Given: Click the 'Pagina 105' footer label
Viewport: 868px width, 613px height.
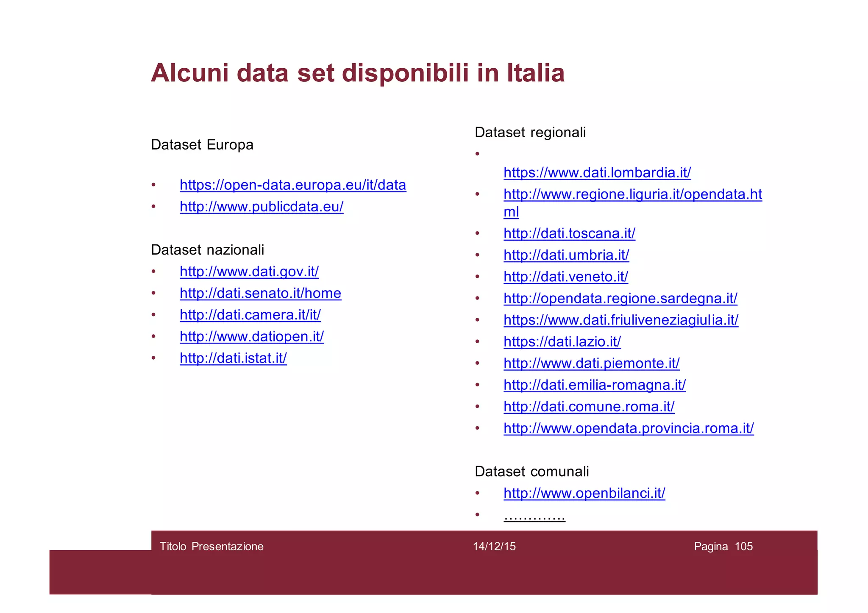Looking at the screenshot, I should point(723,546).
